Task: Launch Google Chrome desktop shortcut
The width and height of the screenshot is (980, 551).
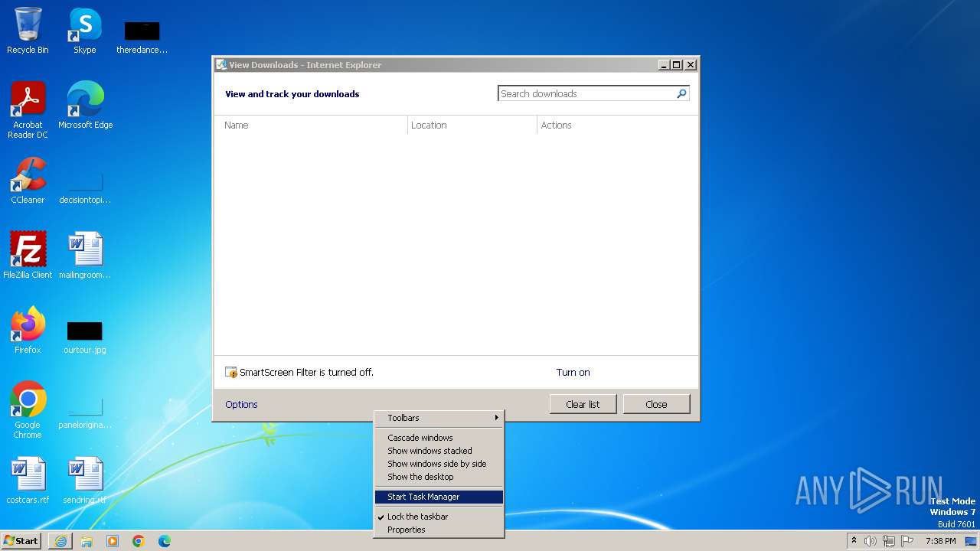Action: coord(28,409)
